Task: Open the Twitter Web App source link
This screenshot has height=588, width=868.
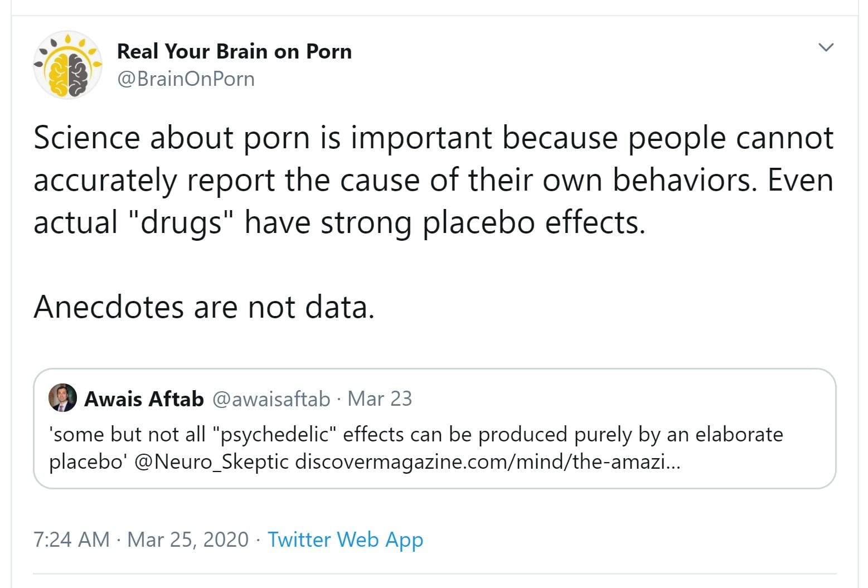Action: tap(345, 540)
